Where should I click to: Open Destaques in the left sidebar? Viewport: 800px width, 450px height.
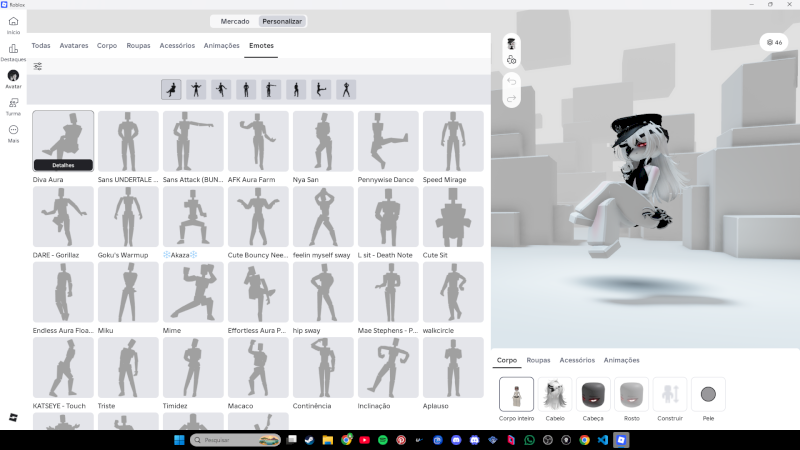(x=13, y=51)
